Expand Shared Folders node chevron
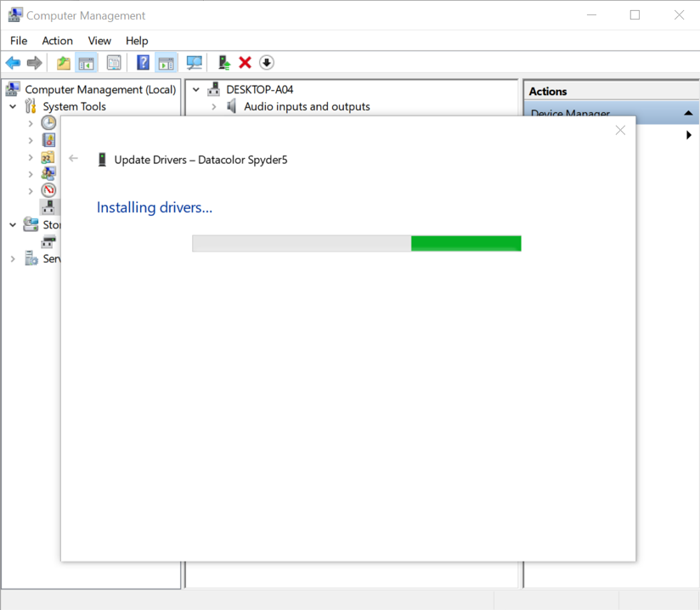Image resolution: width=700 pixels, height=610 pixels. pyautogui.click(x=31, y=158)
